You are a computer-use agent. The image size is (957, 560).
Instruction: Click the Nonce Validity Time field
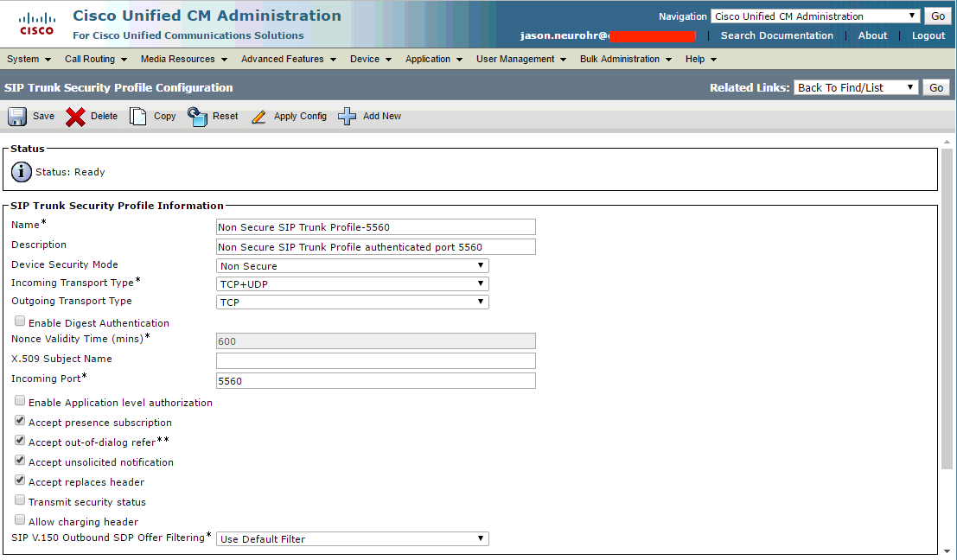[376, 341]
